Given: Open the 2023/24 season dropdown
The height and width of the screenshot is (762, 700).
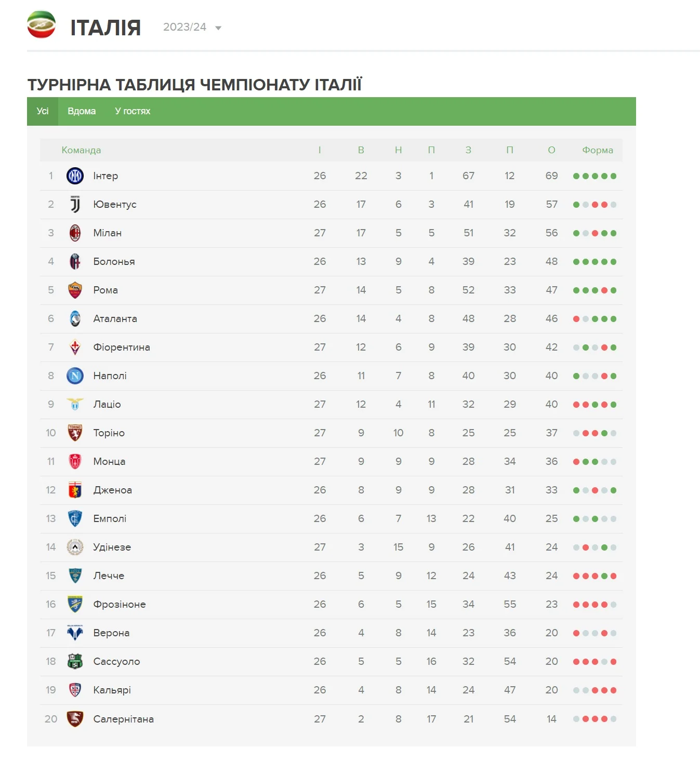Looking at the screenshot, I should coord(192,28).
